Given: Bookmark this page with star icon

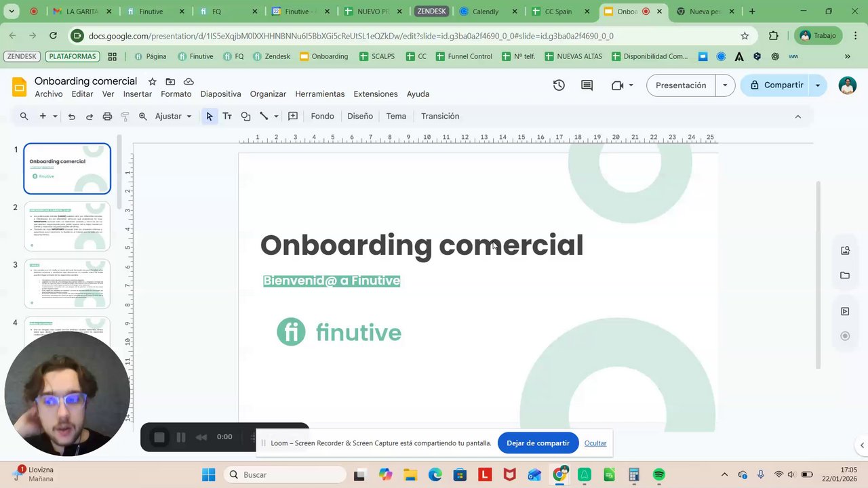Looking at the screenshot, I should [x=745, y=36].
